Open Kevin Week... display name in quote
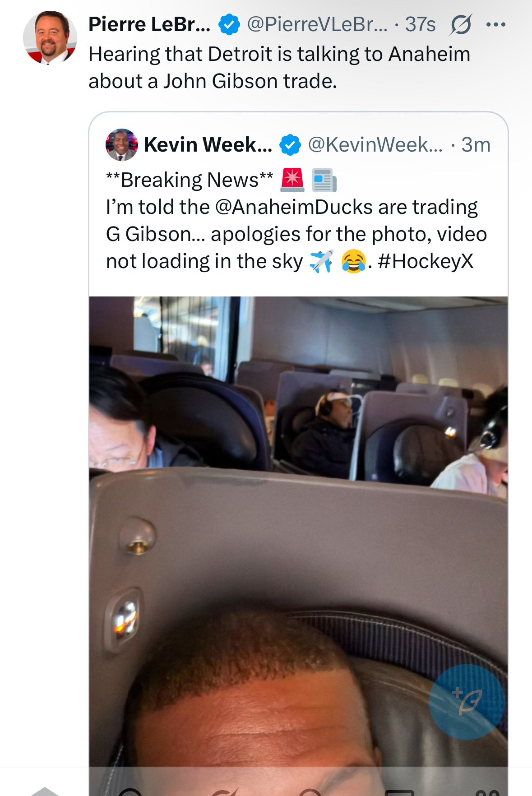Viewport: 532px width, 796px height. pyautogui.click(x=208, y=145)
